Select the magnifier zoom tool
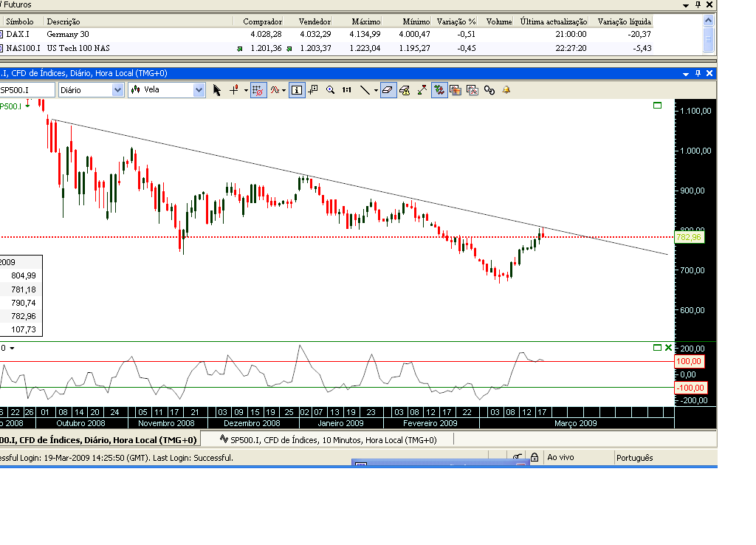756x545 pixels. click(x=330, y=90)
